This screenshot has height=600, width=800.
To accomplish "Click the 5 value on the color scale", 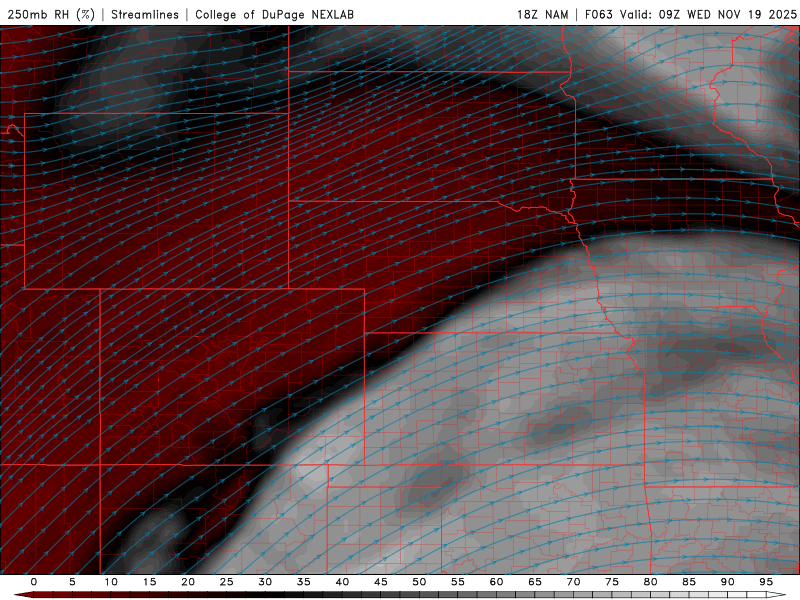I will coord(72,582).
